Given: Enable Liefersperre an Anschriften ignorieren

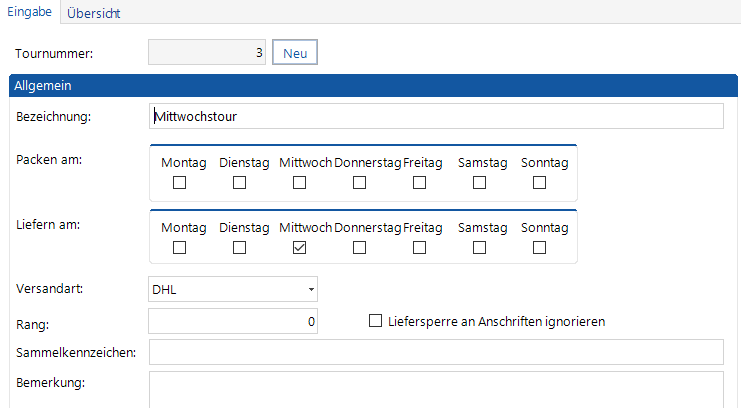Looking at the screenshot, I should click(x=377, y=321).
